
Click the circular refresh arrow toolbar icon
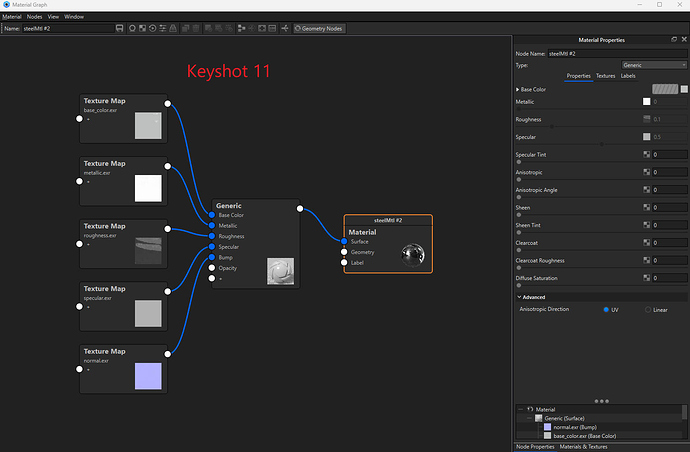coord(152,28)
